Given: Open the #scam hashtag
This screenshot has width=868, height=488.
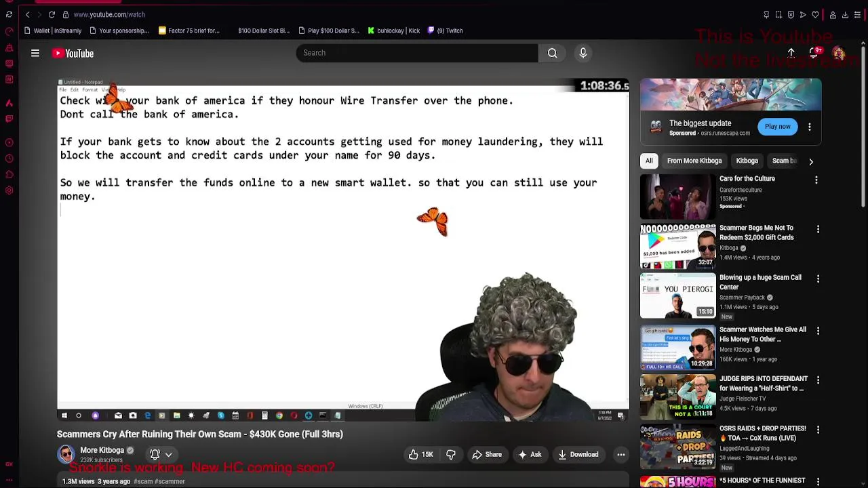Looking at the screenshot, I should 143,481.
